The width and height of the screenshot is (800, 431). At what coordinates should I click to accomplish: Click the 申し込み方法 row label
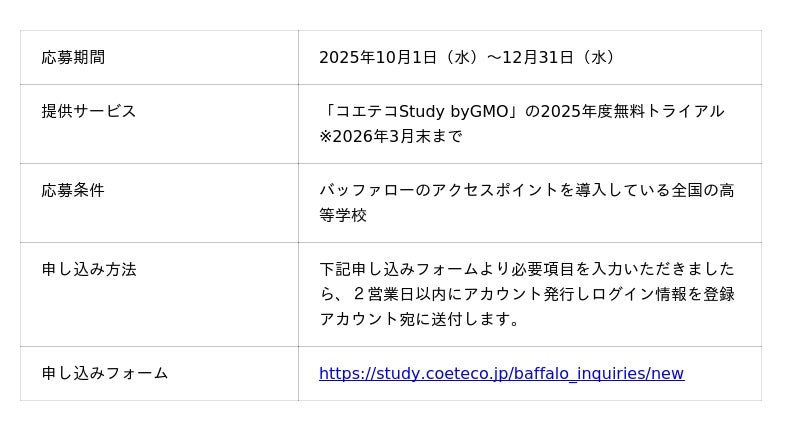pos(89,269)
